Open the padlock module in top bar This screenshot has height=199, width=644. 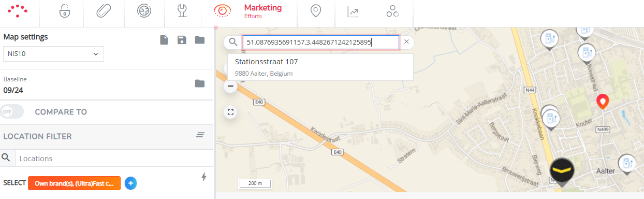[64, 11]
